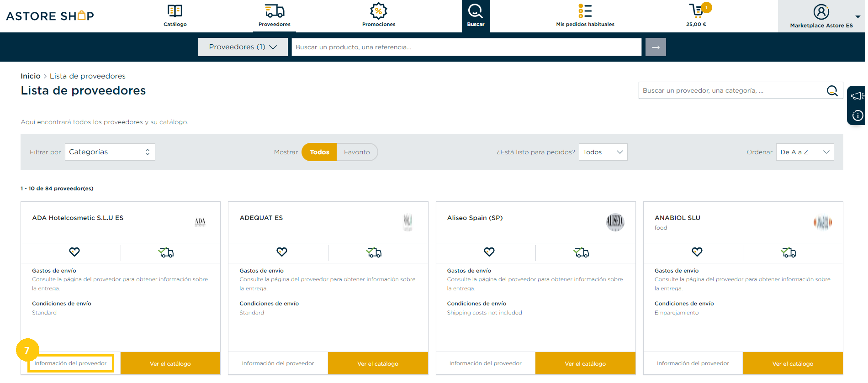Favorite Aliseo Spain with heart icon
This screenshot has height=383, width=868.
[x=489, y=252]
